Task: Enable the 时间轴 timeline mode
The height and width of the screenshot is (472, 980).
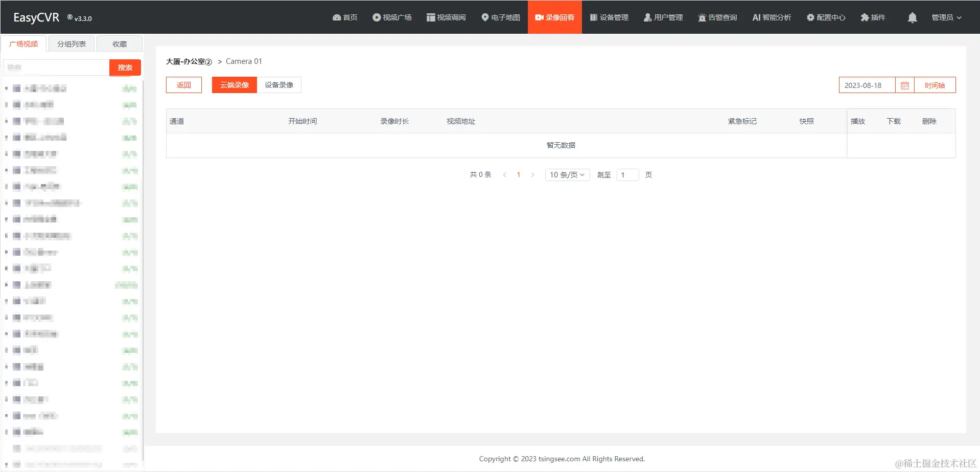Action: click(935, 85)
